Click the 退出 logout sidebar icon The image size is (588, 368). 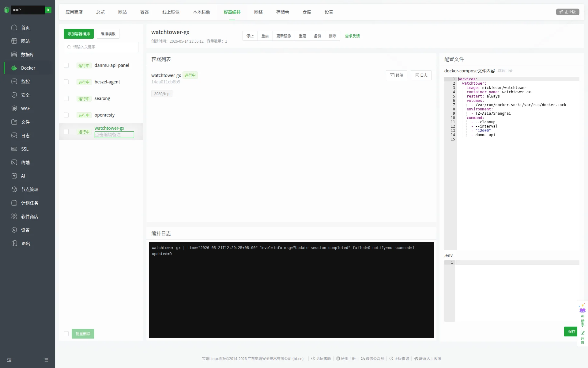point(14,243)
